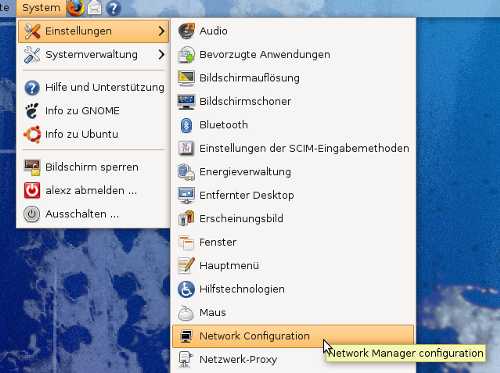The image size is (500, 373).
Task: Open Bevorzugte Anwendungen
Action: pos(293,54)
